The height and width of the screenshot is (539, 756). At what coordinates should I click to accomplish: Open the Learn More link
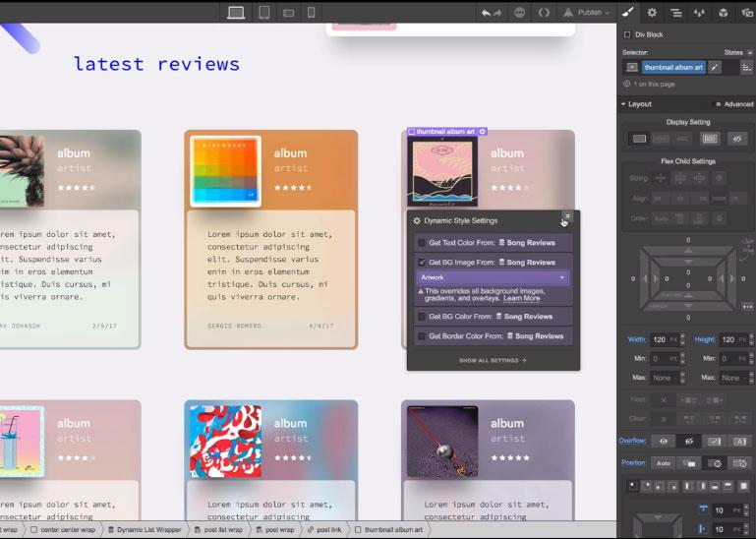tap(522, 298)
